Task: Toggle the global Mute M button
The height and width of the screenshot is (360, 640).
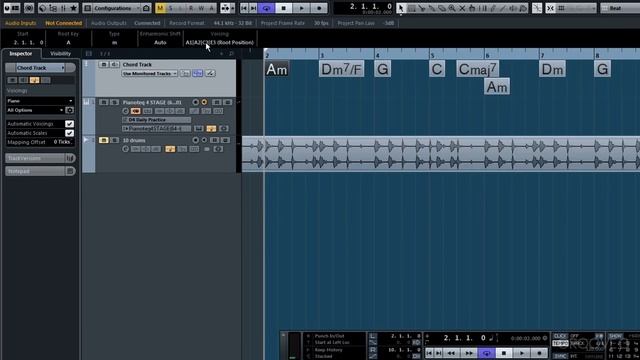Action: click(x=160, y=8)
